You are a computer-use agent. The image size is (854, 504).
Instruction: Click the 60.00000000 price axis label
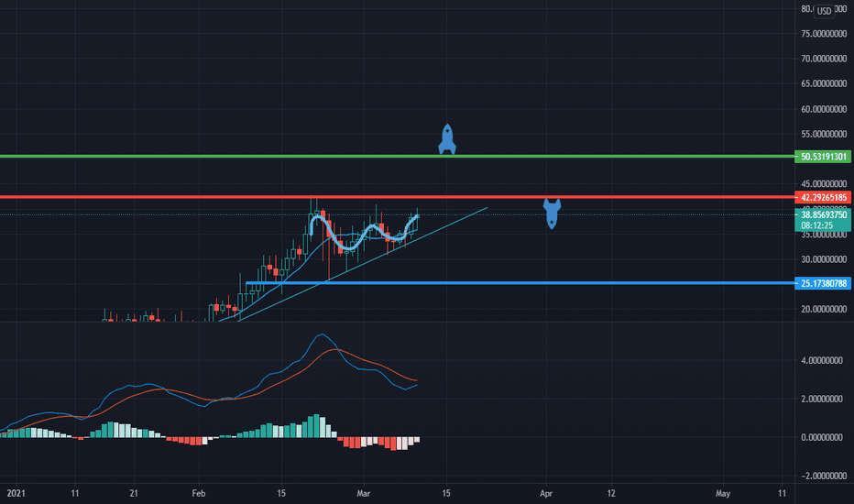(x=824, y=109)
